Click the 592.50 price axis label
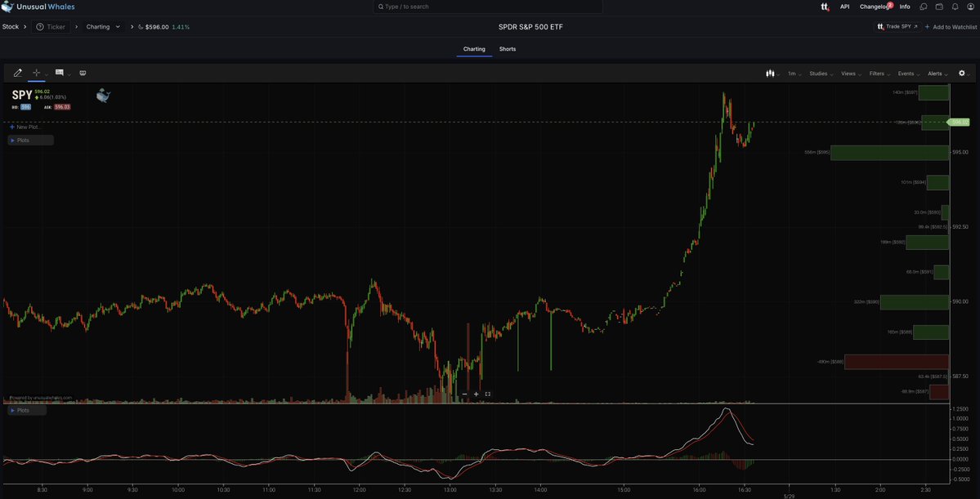980x499 pixels. tap(960, 227)
